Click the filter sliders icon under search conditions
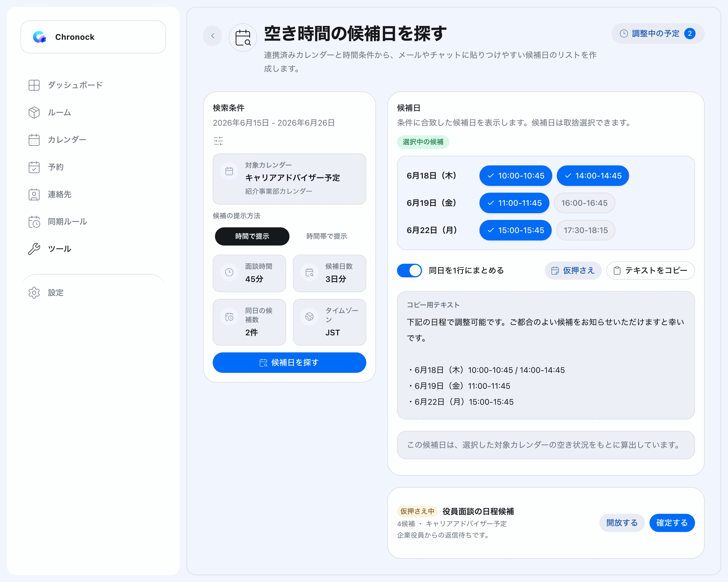Image resolution: width=728 pixels, height=582 pixels. (x=218, y=141)
